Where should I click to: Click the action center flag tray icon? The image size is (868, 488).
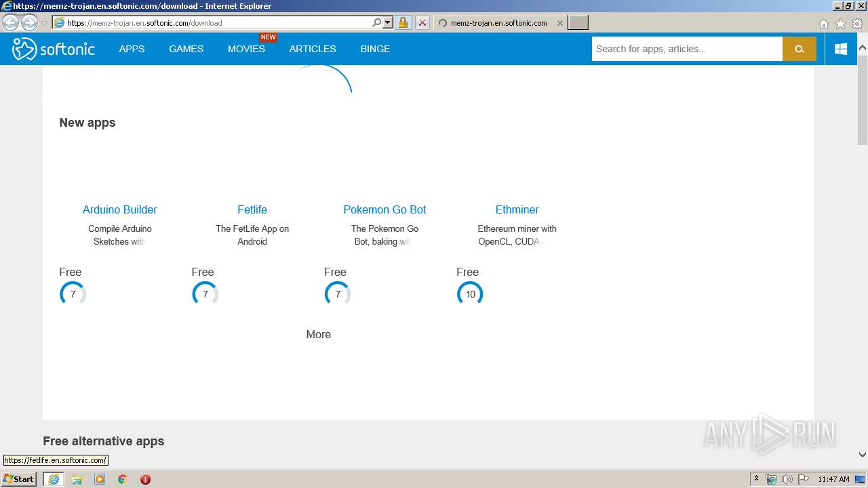804,479
